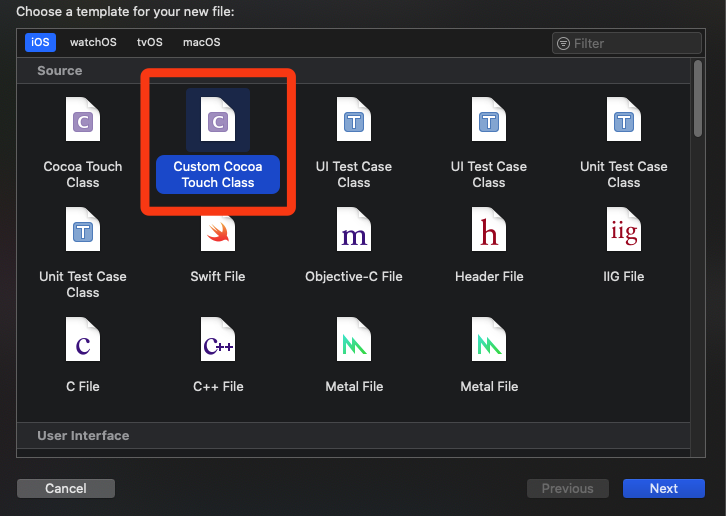The width and height of the screenshot is (726, 516).
Task: Click the Filter search field
Action: tap(627, 43)
